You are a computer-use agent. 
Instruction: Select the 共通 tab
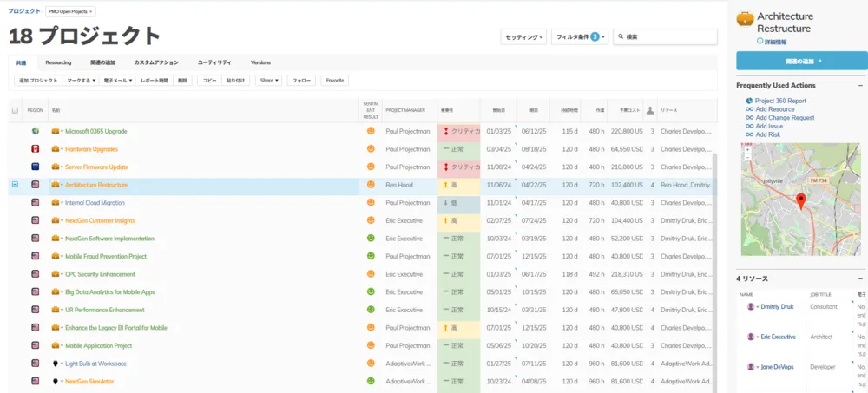(21, 62)
